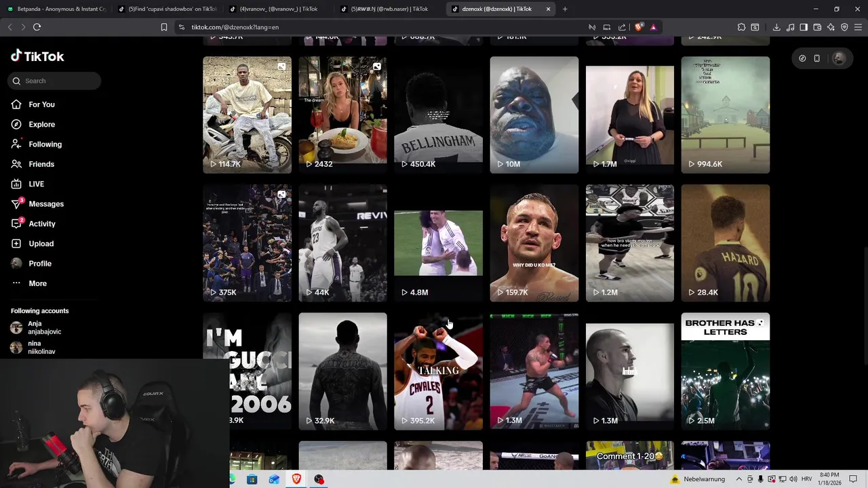Open the soccer video with 4.8M views
868x488 pixels.
click(438, 243)
